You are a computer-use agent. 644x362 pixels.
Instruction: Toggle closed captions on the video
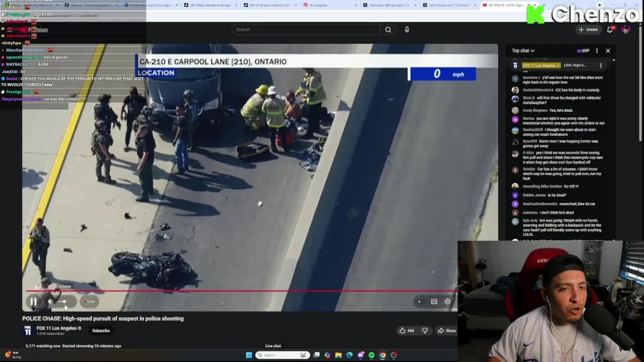click(434, 302)
